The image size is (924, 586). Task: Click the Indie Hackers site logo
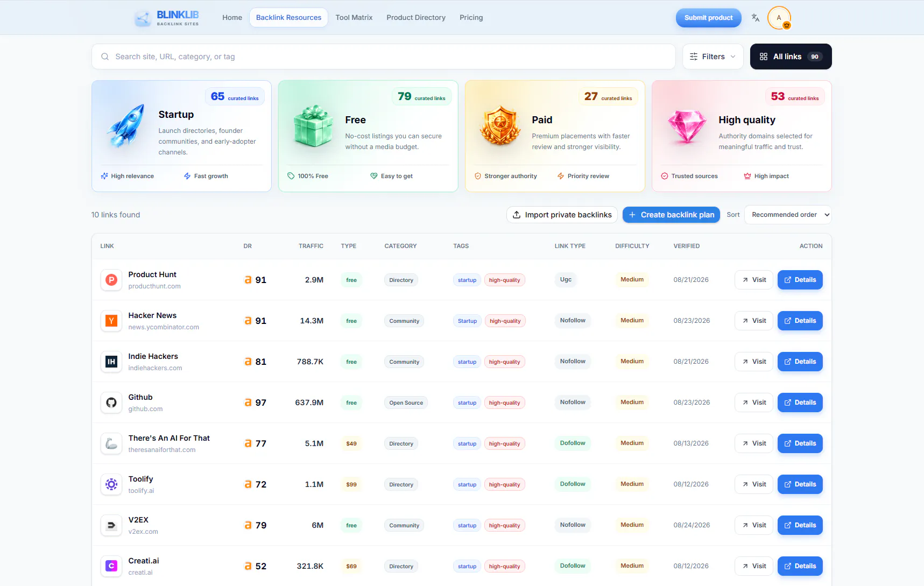[111, 362]
